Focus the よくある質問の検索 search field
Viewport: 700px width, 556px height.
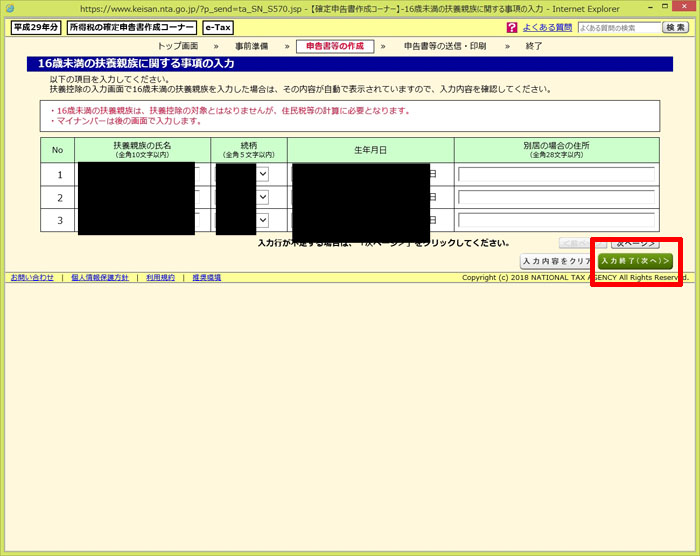(x=619, y=28)
